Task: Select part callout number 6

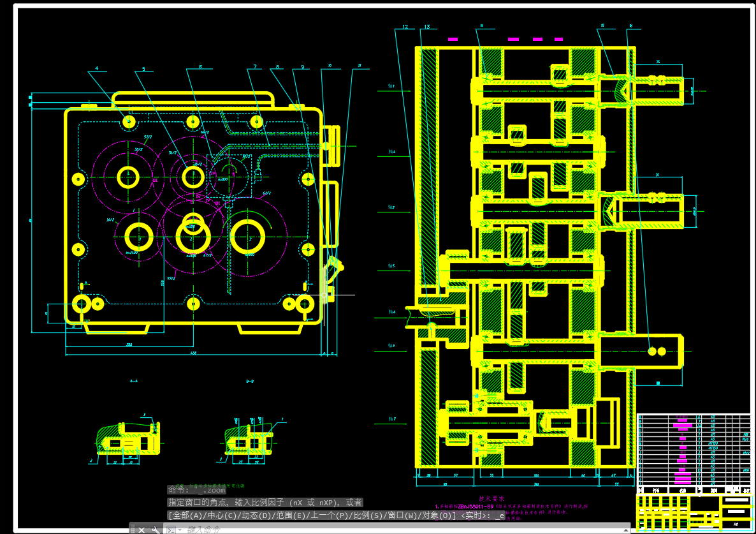Action: coord(201,67)
